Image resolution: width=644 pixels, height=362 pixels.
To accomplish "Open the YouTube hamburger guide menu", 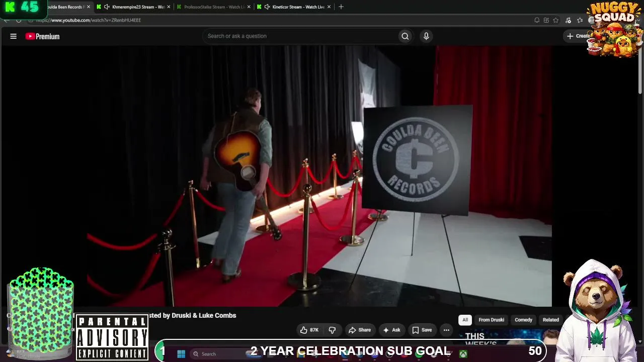I will click(14, 36).
